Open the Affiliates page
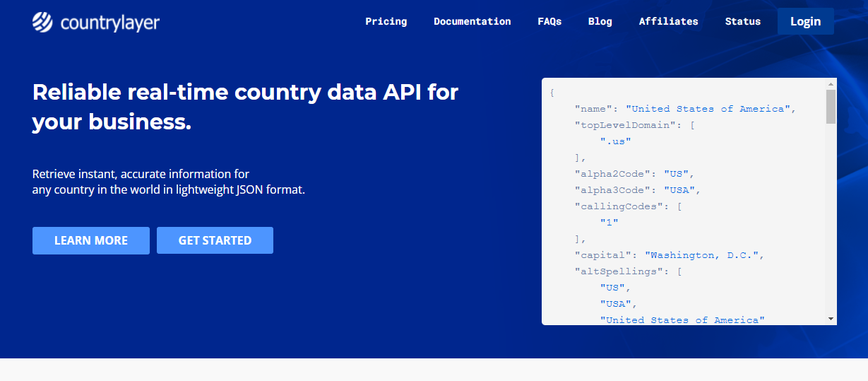The width and height of the screenshot is (868, 381). [669, 21]
